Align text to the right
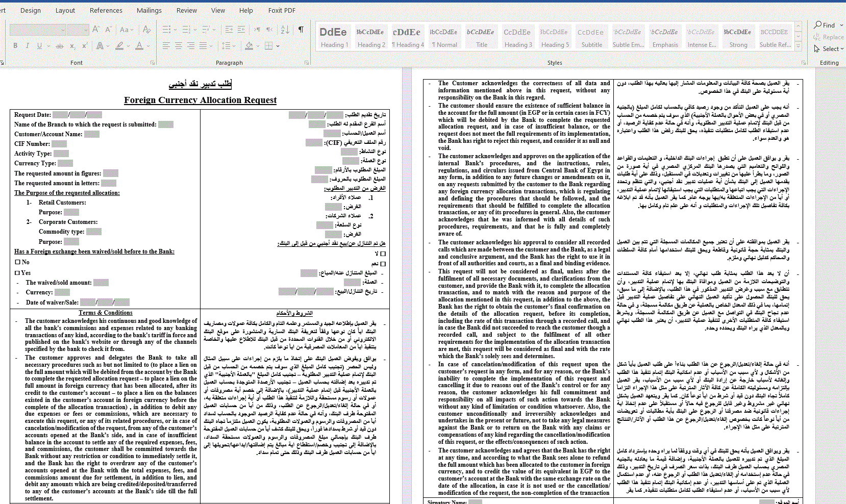The image size is (846, 504). point(191,46)
